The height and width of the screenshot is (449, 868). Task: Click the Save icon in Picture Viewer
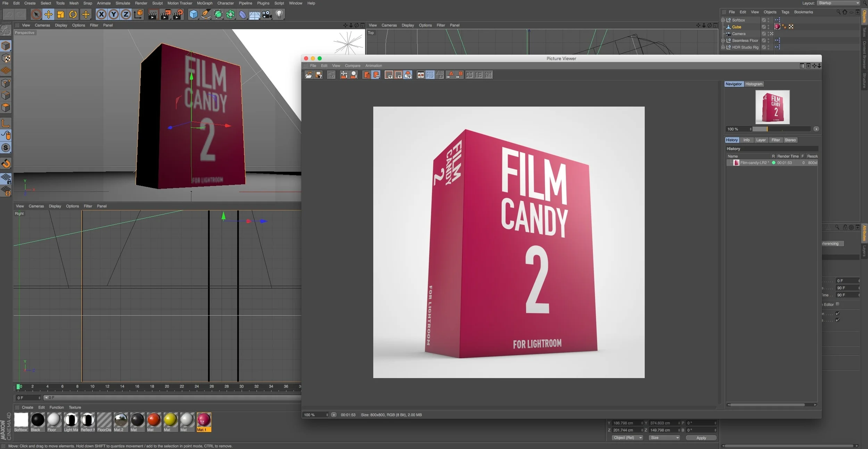coord(318,75)
